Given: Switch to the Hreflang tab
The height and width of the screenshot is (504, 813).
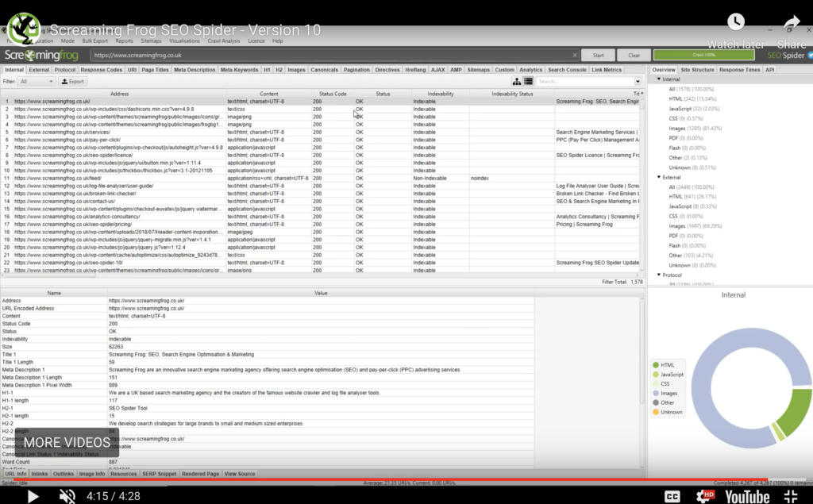Looking at the screenshot, I should pyautogui.click(x=415, y=70).
